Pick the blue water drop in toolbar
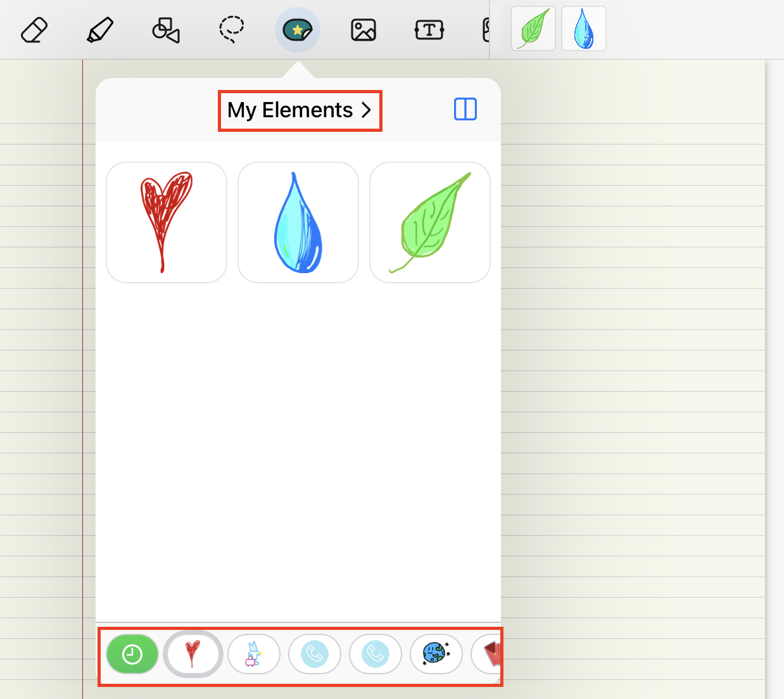 click(583, 29)
